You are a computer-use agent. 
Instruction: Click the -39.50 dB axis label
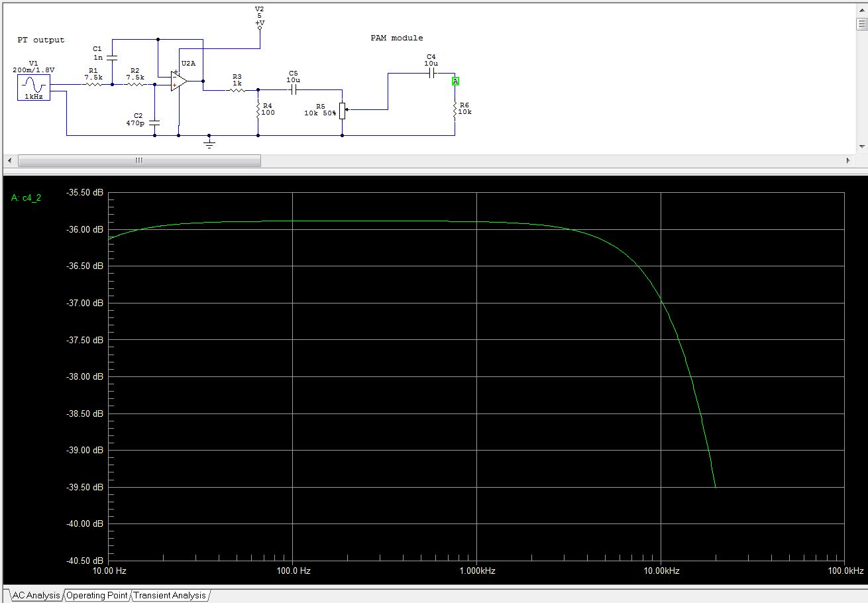(85, 487)
